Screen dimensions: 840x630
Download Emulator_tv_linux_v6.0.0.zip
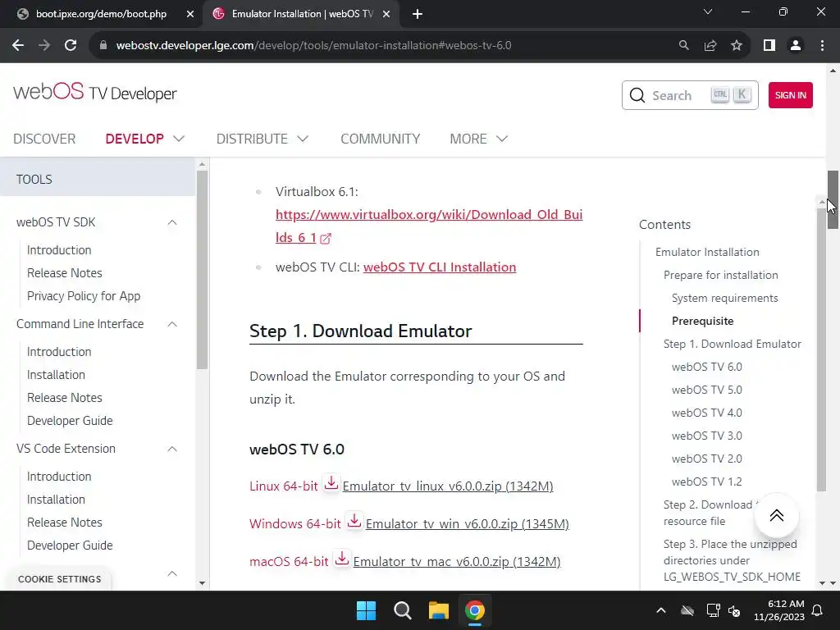447,486
